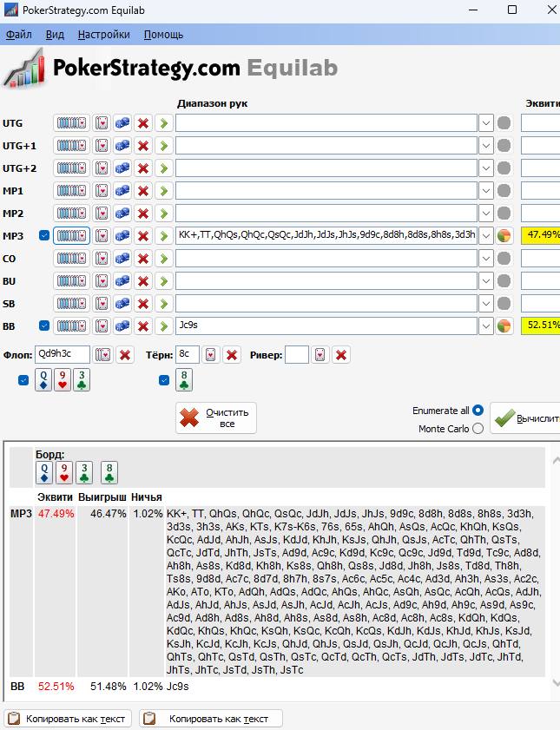Click 8 of clubs turn card

[x=184, y=380]
